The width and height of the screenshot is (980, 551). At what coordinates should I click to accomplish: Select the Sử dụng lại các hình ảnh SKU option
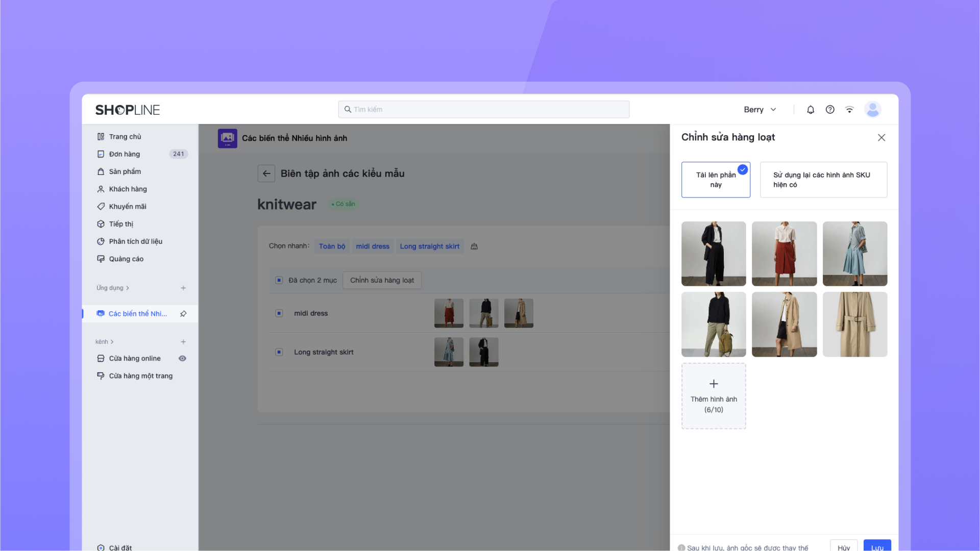tap(823, 180)
